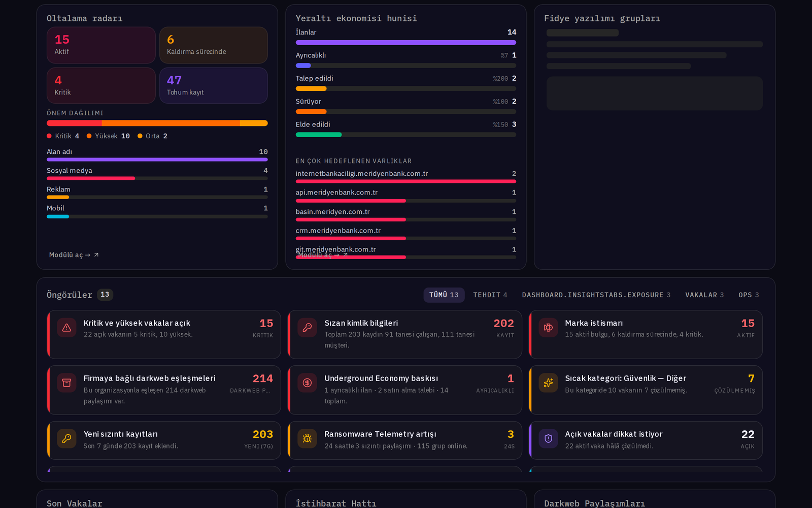Click basin.meridyen.com.tr target row

[x=406, y=214]
